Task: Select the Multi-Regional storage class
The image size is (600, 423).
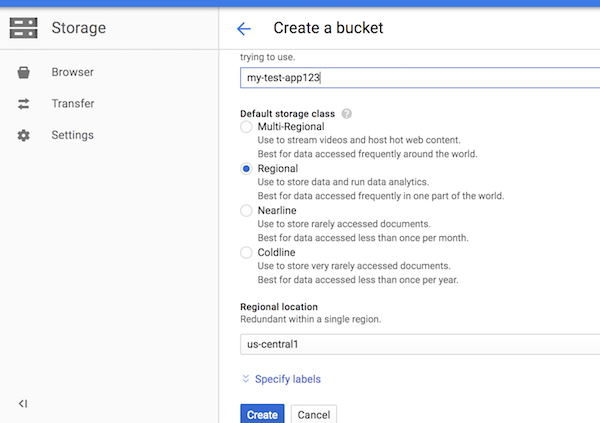Action: click(247, 128)
